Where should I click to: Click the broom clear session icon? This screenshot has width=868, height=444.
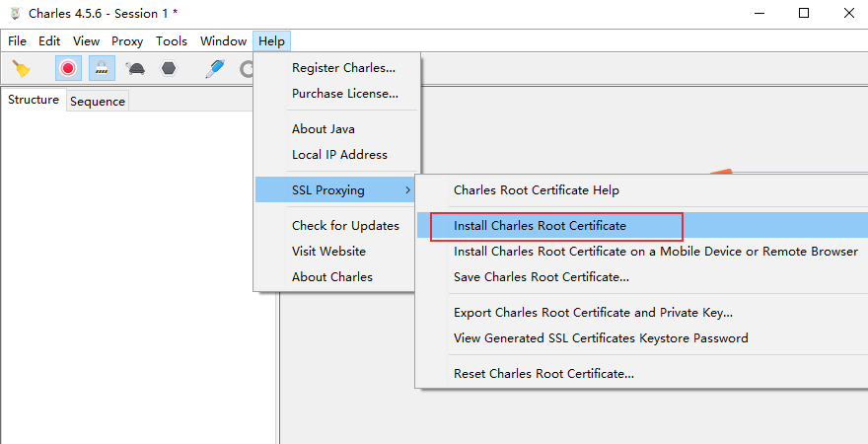[x=22, y=68]
